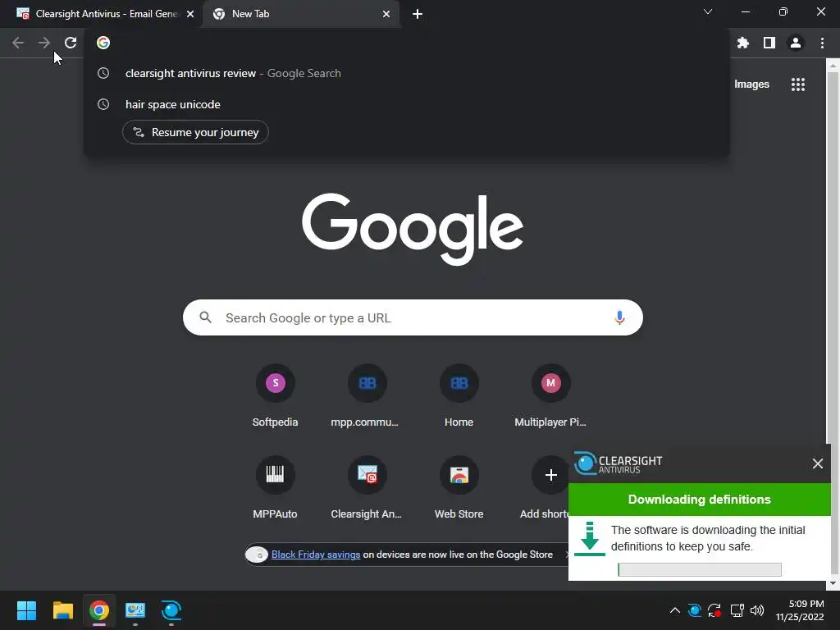840x630 pixels.
Task: Open a new tab with plus button
Action: coord(418,14)
